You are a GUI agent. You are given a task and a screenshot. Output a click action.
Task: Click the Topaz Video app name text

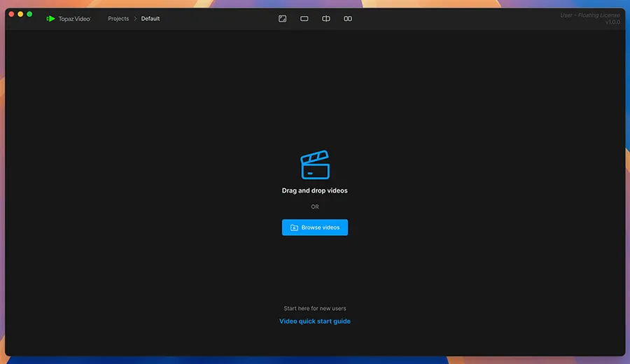click(74, 19)
